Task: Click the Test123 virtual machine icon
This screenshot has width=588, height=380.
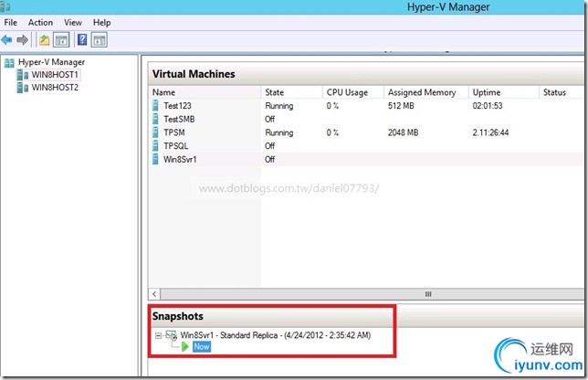Action: click(x=155, y=105)
